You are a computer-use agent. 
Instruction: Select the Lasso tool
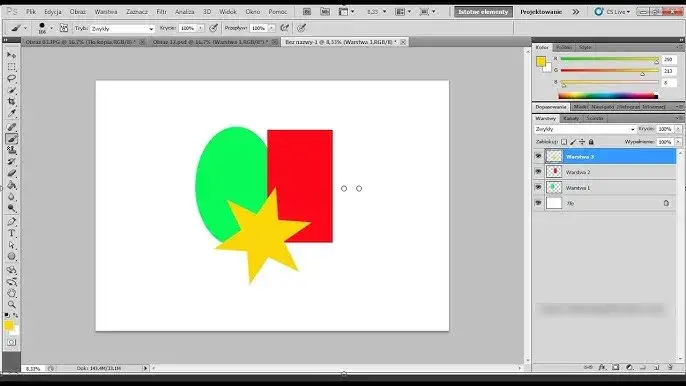click(x=11, y=79)
